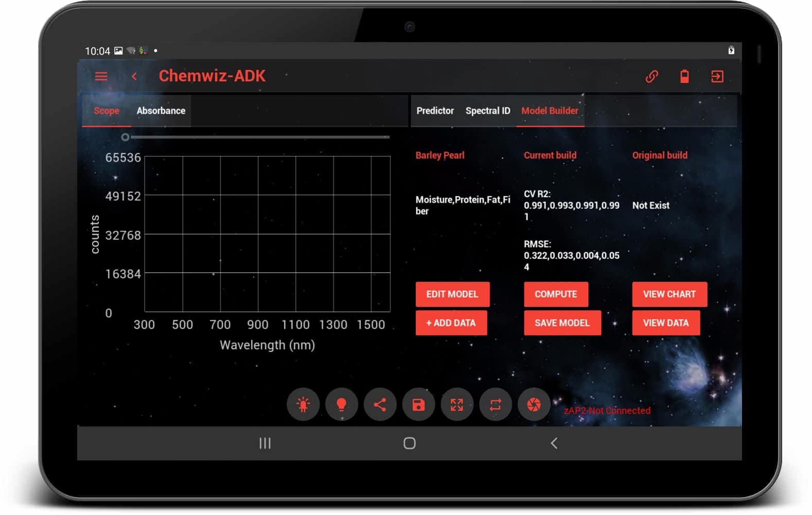Click the Barley Pearl model name

coord(440,156)
